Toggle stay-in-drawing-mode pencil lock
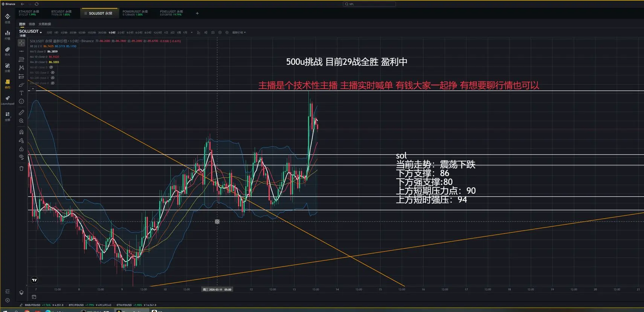 21,141
